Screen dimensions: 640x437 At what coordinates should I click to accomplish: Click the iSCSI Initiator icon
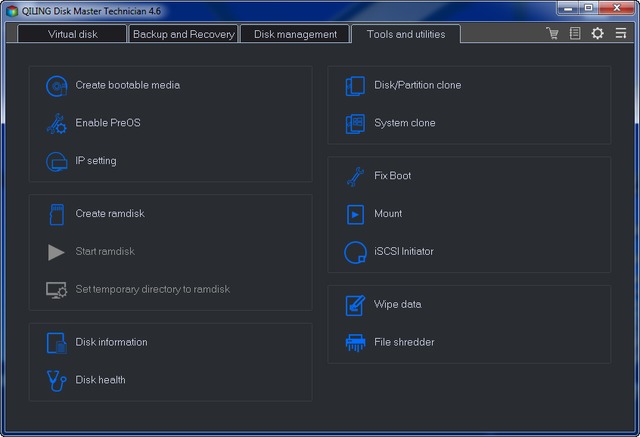coord(355,252)
